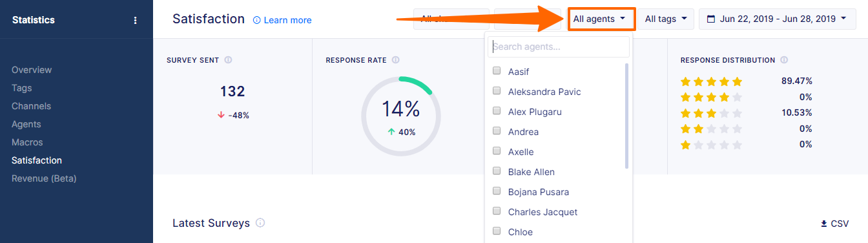Click the info icon next to Latest Surveys
The height and width of the screenshot is (243, 868).
tap(260, 223)
